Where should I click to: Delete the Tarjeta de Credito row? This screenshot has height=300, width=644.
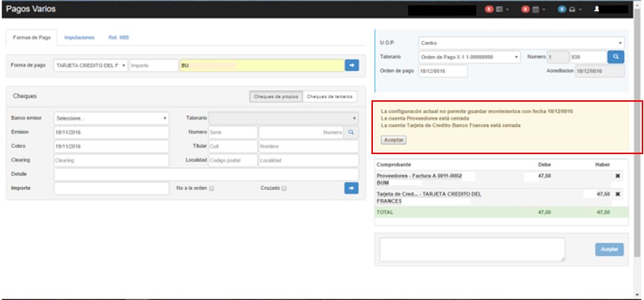617,195
